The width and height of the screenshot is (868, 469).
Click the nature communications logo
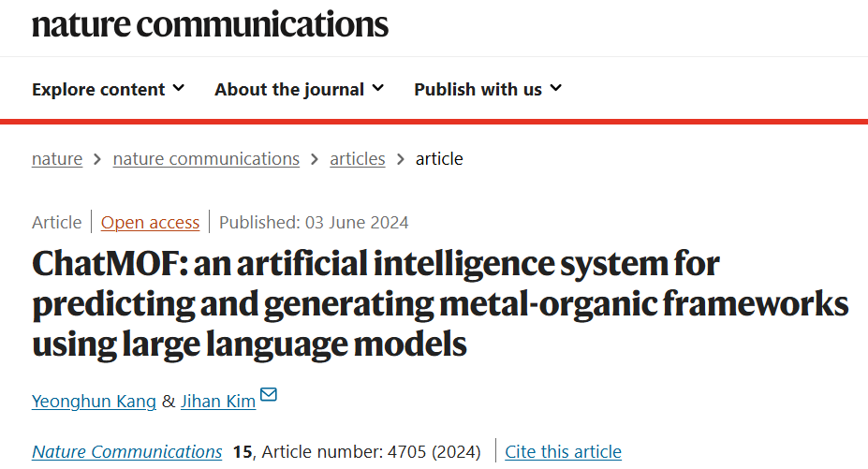[x=210, y=25]
